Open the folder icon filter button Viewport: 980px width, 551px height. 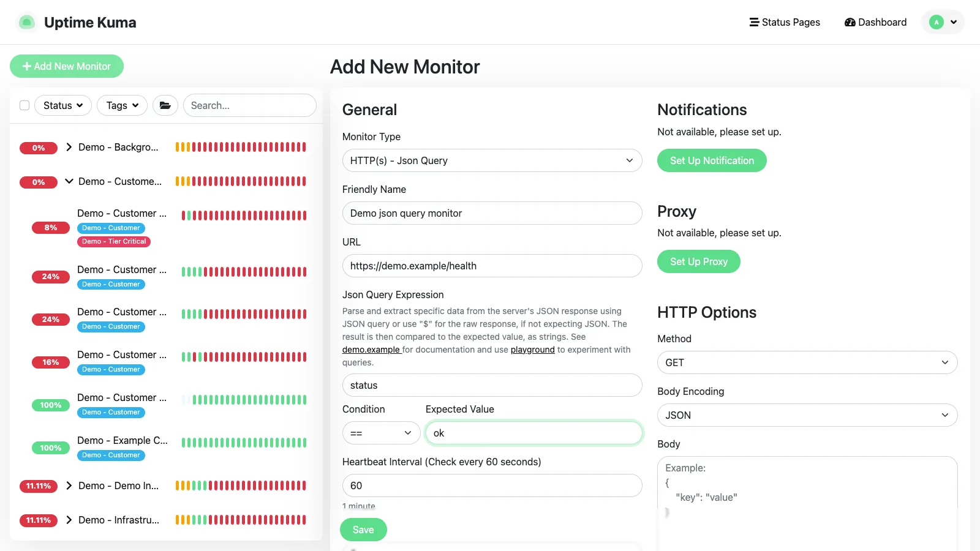coord(165,105)
